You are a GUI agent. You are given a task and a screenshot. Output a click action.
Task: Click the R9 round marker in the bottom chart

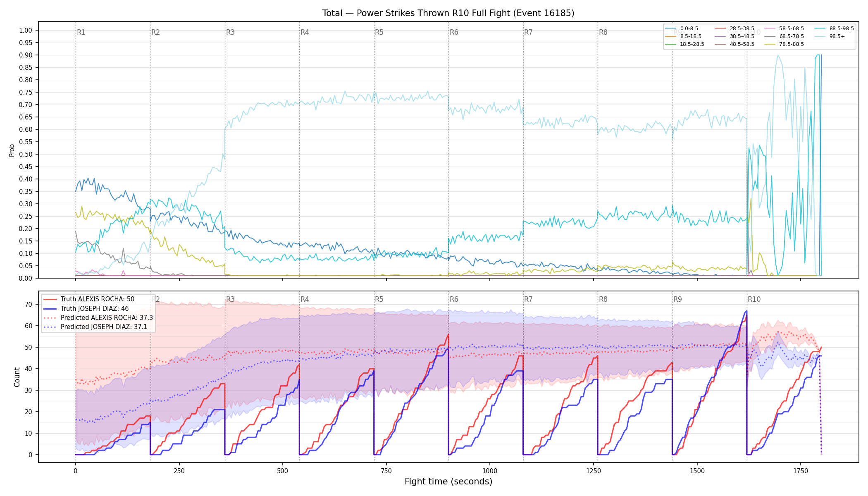point(677,299)
